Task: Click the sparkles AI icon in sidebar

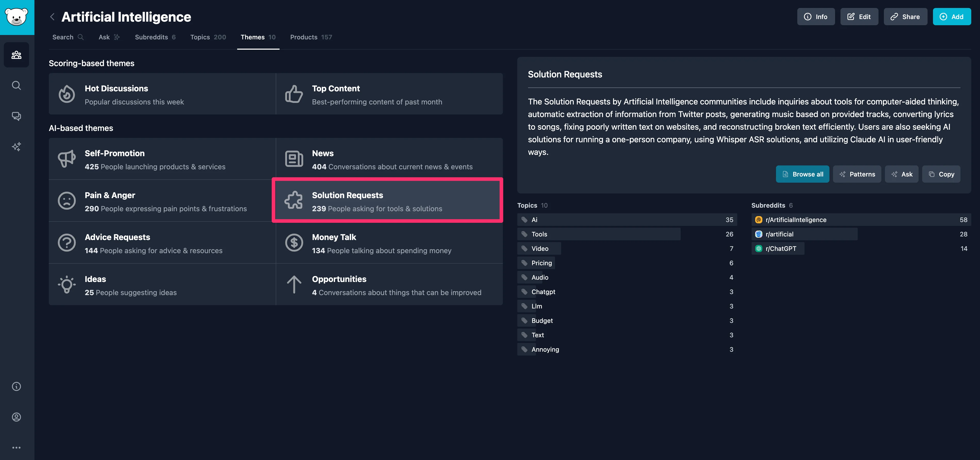Action: point(16,147)
